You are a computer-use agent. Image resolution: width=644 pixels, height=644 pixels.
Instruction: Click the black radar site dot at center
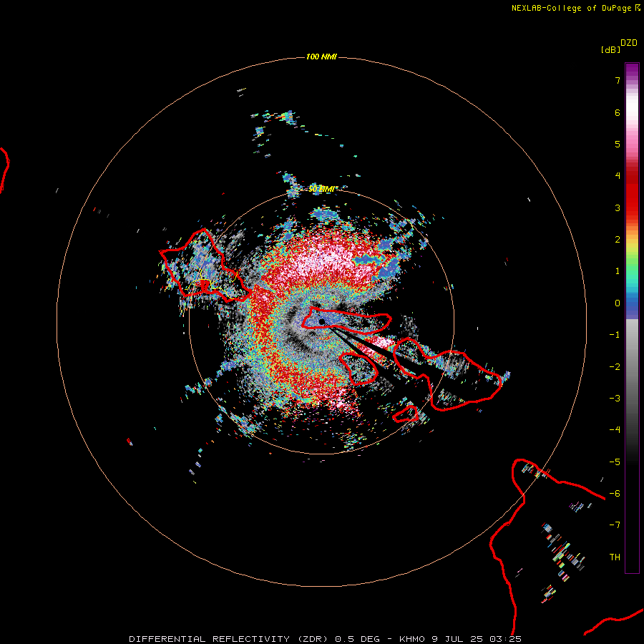(x=322, y=322)
